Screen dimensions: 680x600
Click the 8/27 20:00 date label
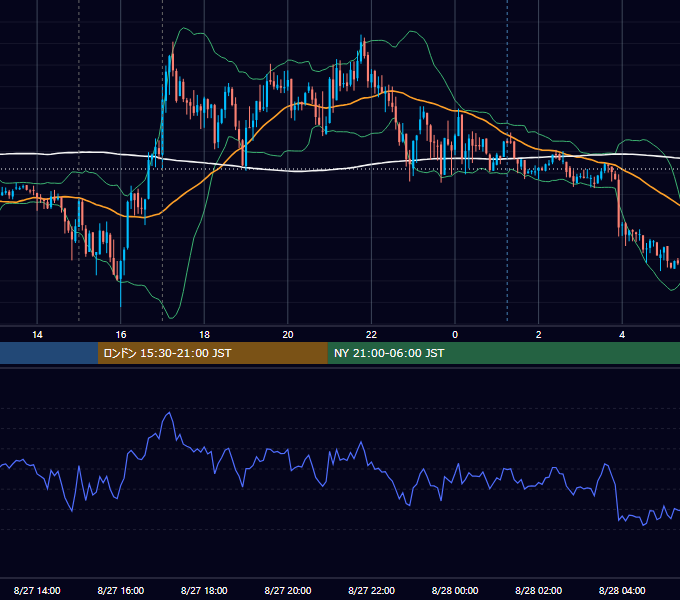coord(288,590)
